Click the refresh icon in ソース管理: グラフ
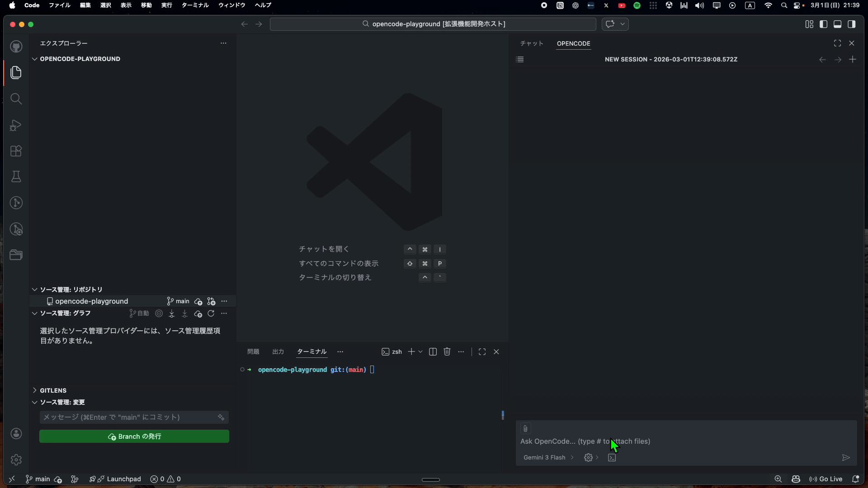Viewport: 868px width, 488px height. (x=212, y=314)
